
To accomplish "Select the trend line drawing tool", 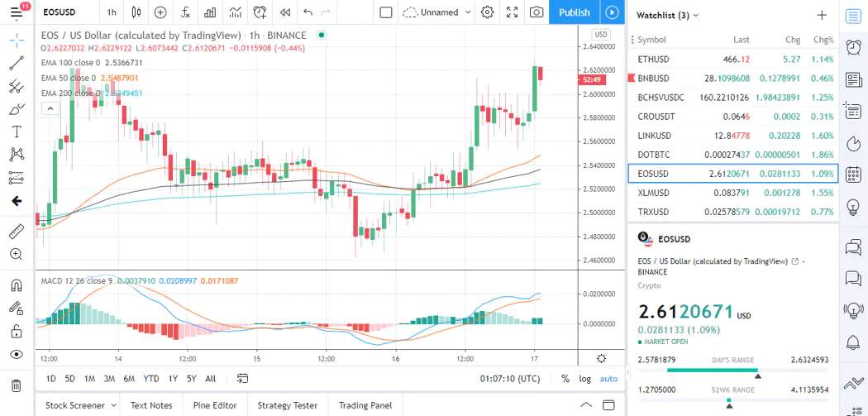I will coord(17,63).
